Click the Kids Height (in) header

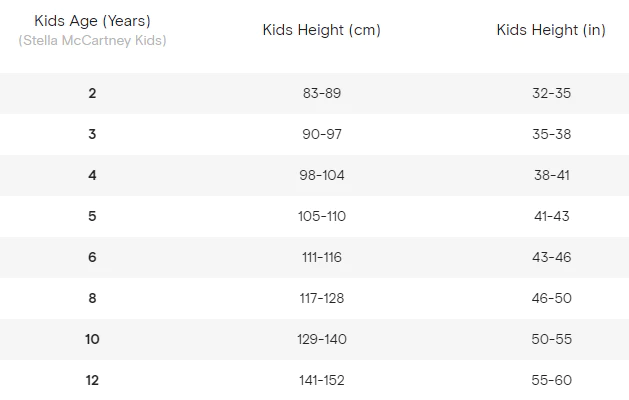click(551, 30)
